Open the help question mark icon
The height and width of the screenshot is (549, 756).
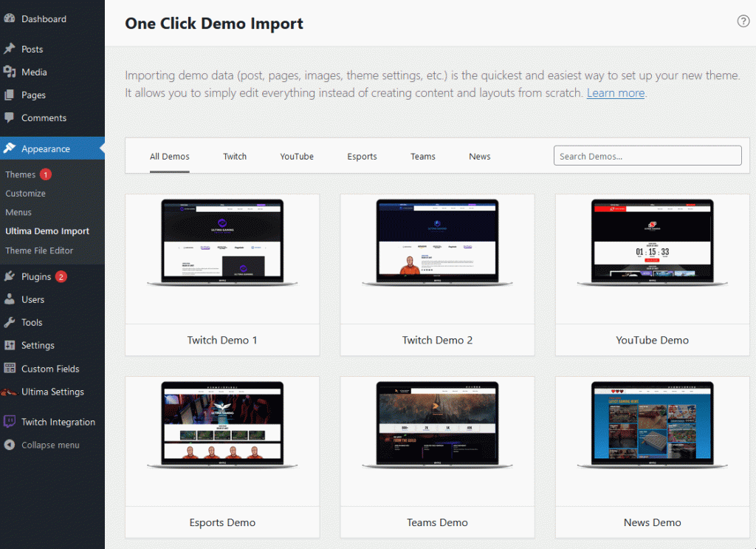coord(743,21)
